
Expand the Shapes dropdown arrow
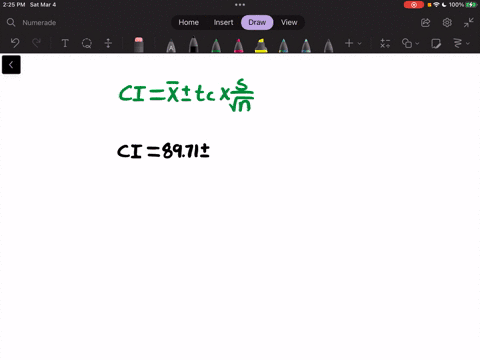(x=417, y=43)
